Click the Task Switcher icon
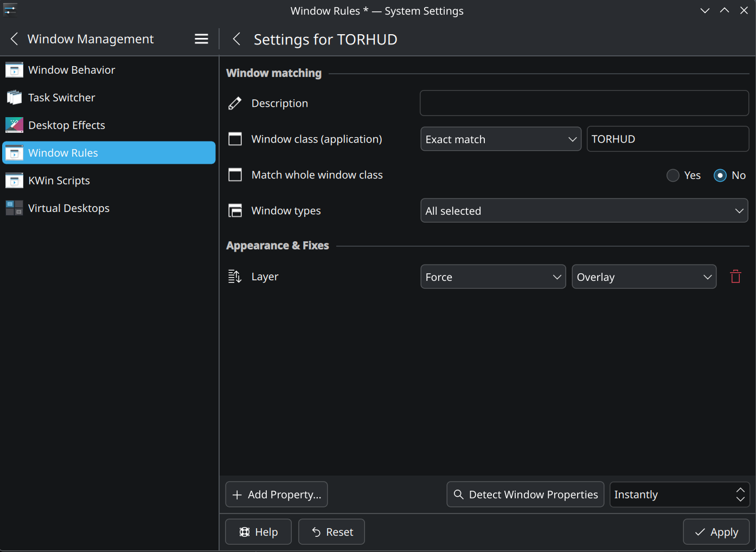756x552 pixels. [14, 98]
